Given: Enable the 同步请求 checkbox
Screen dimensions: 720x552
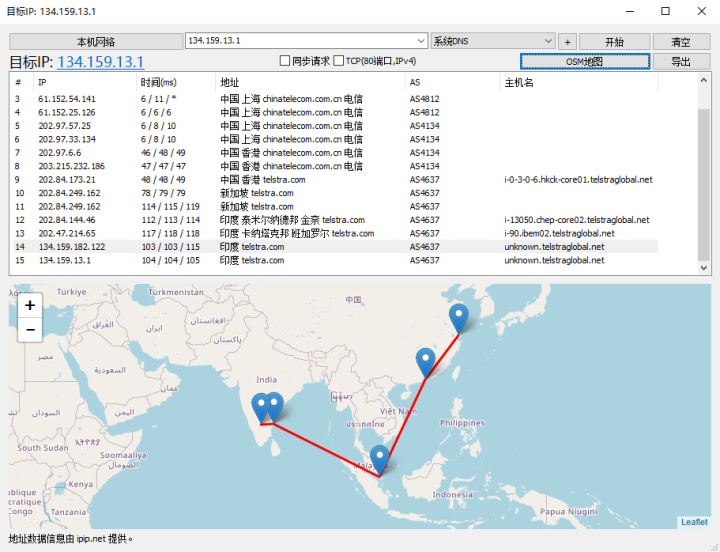Looking at the screenshot, I should 285,61.
